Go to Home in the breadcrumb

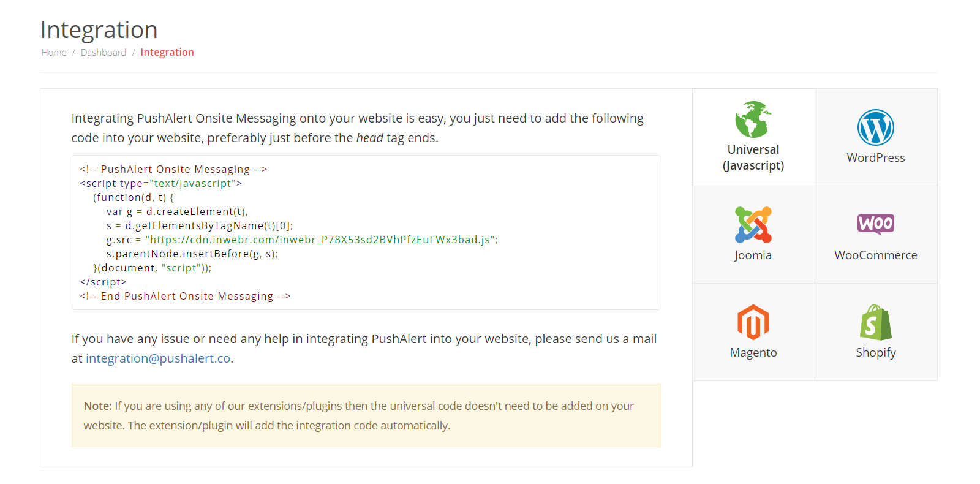coord(54,53)
